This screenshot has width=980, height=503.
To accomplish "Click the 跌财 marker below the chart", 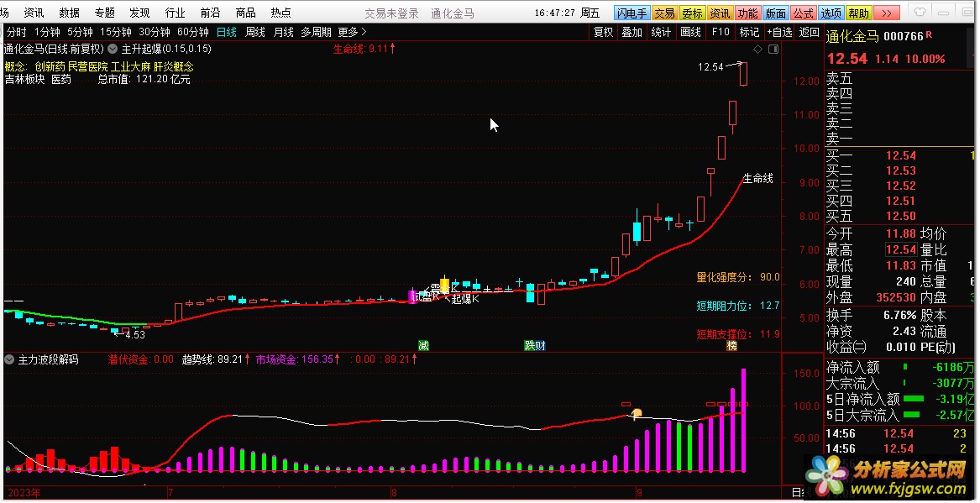I will coord(534,345).
